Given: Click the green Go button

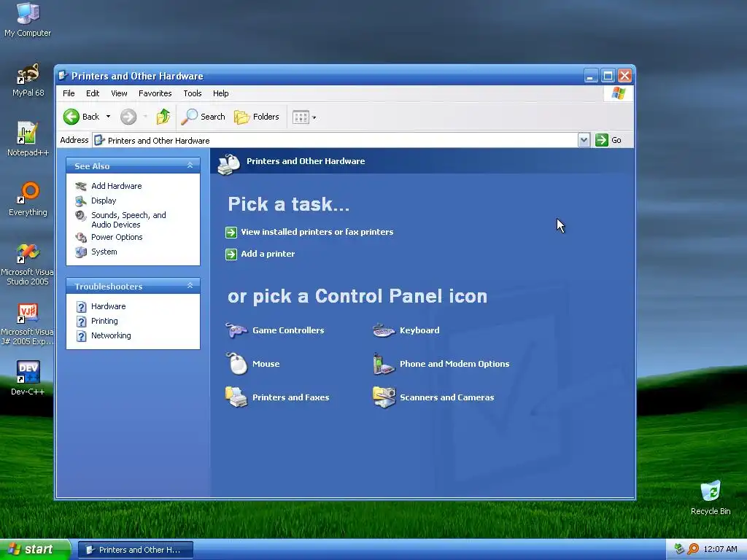Looking at the screenshot, I should [x=608, y=140].
